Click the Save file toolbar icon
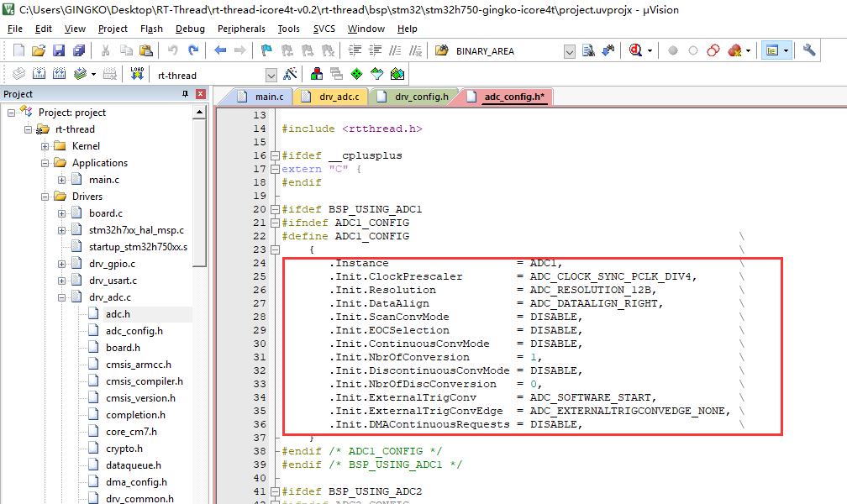The height and width of the screenshot is (504, 847). pos(59,50)
